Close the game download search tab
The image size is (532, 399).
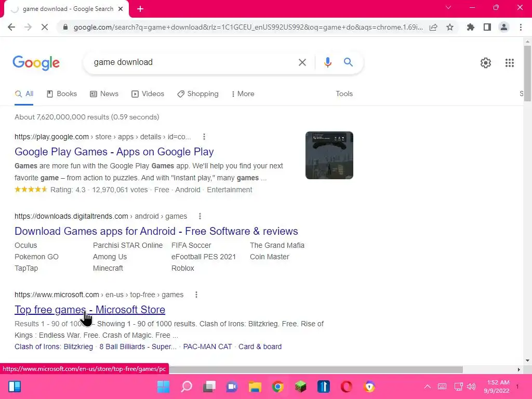(121, 9)
